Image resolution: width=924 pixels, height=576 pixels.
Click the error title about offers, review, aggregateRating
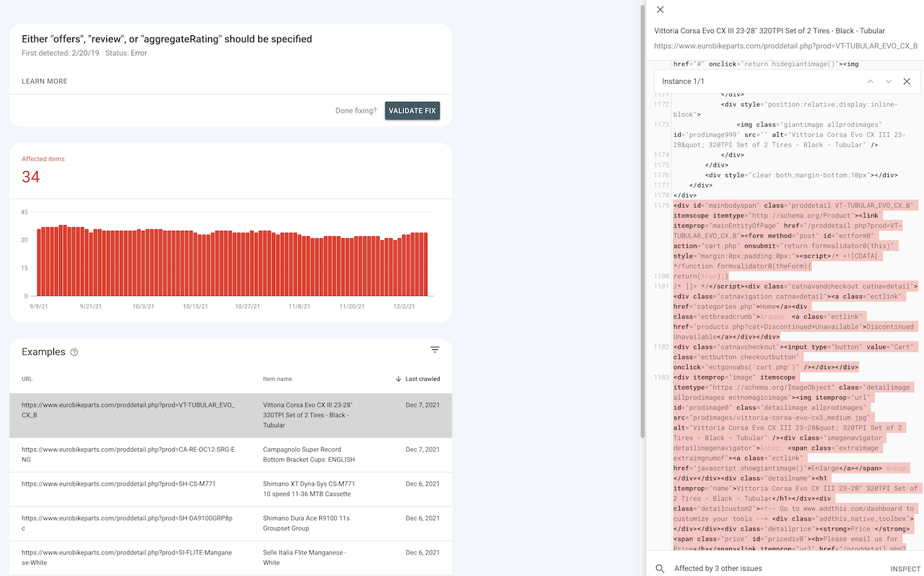pyautogui.click(x=167, y=39)
